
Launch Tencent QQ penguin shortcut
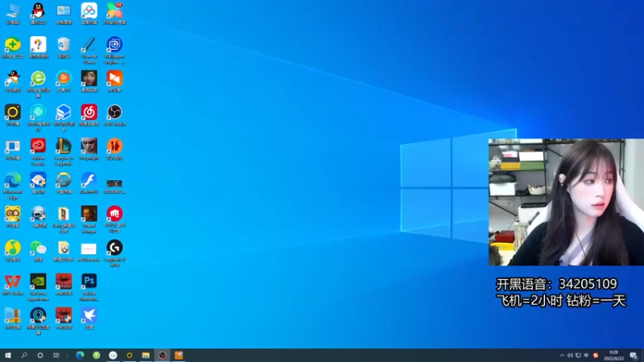click(x=38, y=13)
